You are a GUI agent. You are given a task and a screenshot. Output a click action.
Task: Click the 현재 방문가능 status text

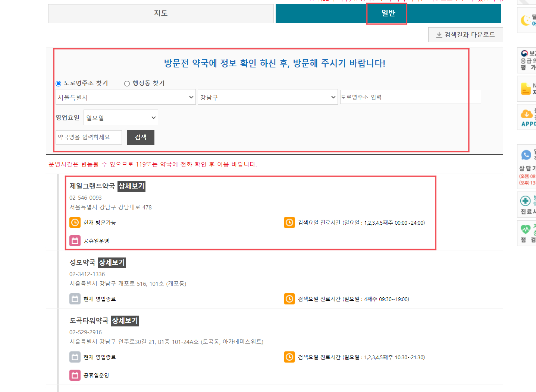point(100,222)
